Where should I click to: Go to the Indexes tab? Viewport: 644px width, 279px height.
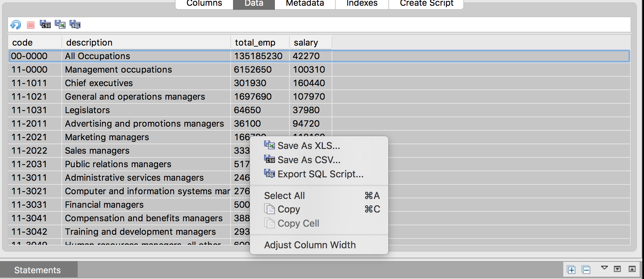coord(362,4)
